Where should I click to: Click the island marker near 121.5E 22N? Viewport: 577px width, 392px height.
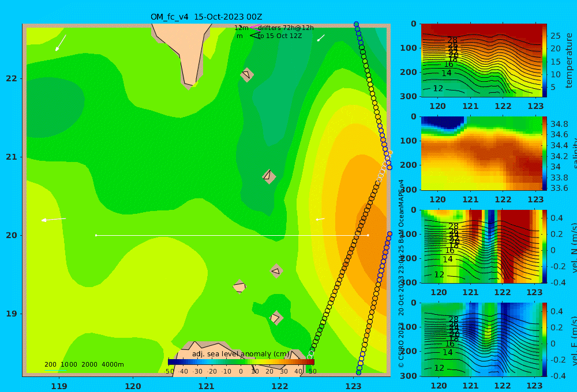coord(247,74)
